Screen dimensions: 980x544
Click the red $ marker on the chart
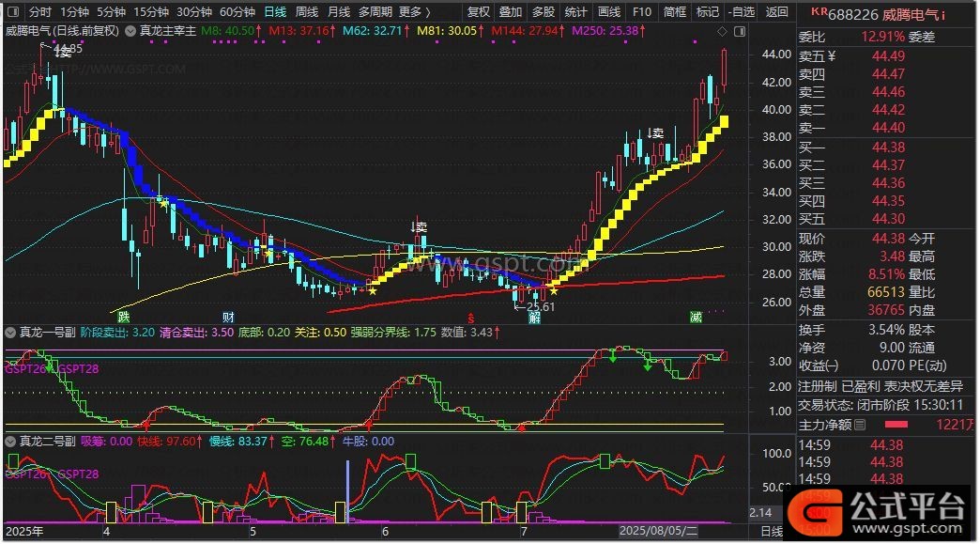click(470, 319)
